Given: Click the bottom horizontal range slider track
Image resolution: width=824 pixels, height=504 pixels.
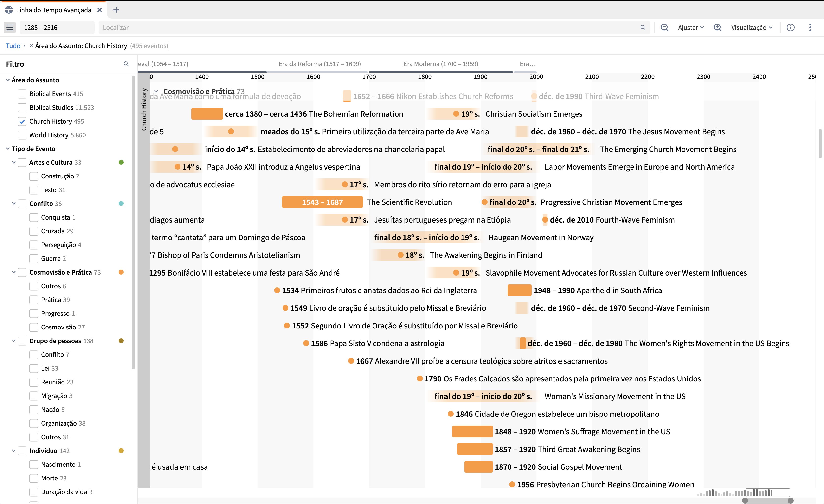Looking at the screenshot, I should [x=768, y=500].
